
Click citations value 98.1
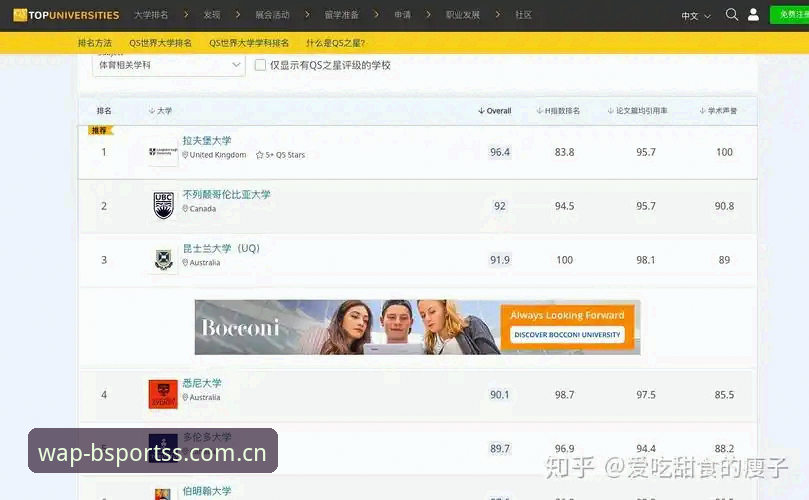pyautogui.click(x=646, y=260)
